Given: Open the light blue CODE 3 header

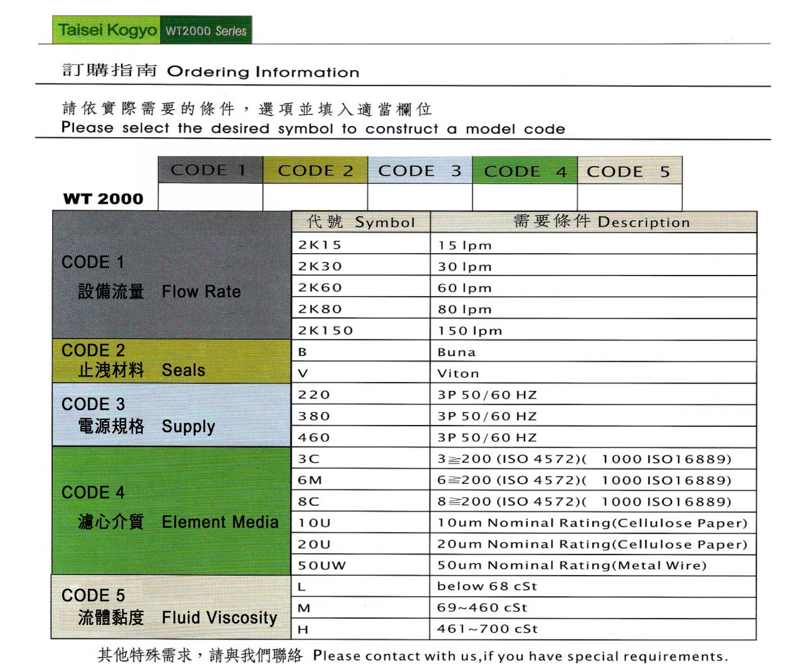Looking at the screenshot, I should (x=420, y=170).
